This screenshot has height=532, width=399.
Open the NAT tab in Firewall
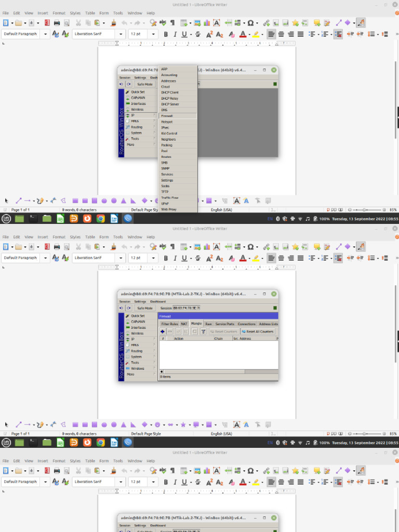[x=184, y=324]
